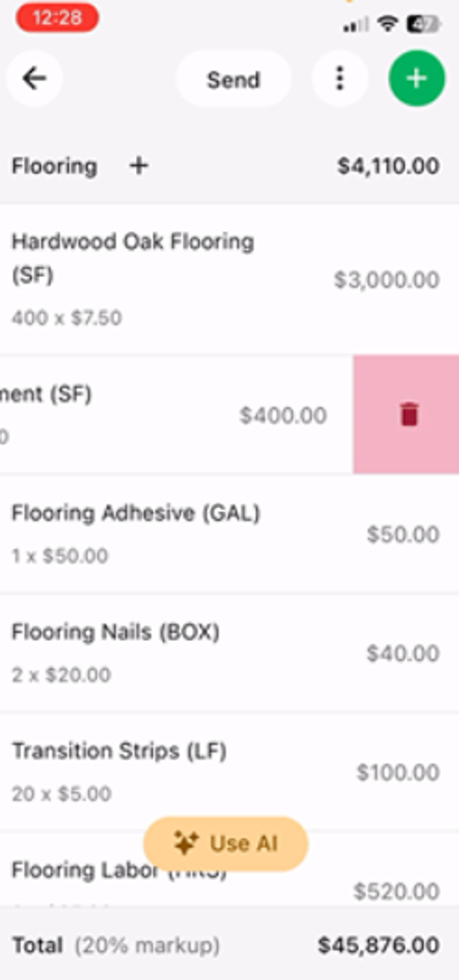
Task: Tap the $4,110.00 Flooring subtotal
Action: point(388,166)
